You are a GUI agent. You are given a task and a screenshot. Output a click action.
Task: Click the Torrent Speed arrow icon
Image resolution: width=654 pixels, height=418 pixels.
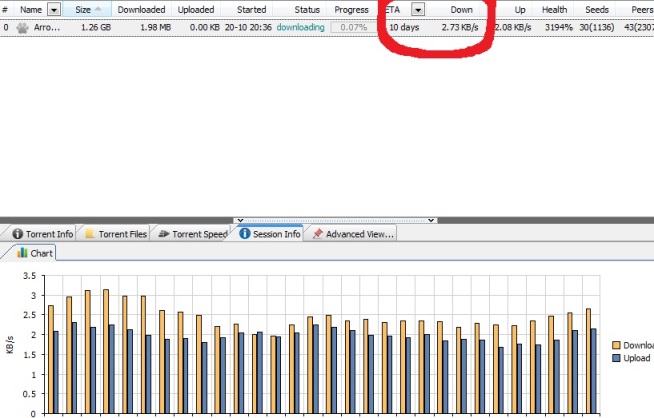[x=164, y=234]
